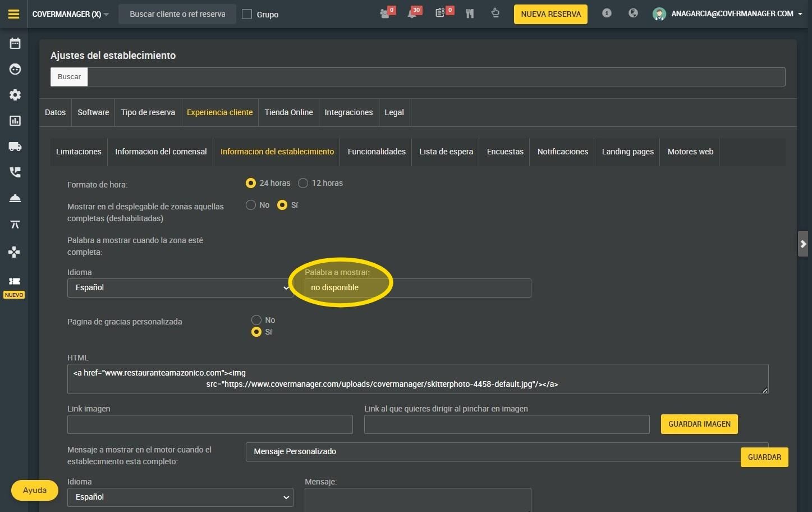812x512 pixels.
Task: Choose No for Página de gracias personalizada
Action: 256,320
